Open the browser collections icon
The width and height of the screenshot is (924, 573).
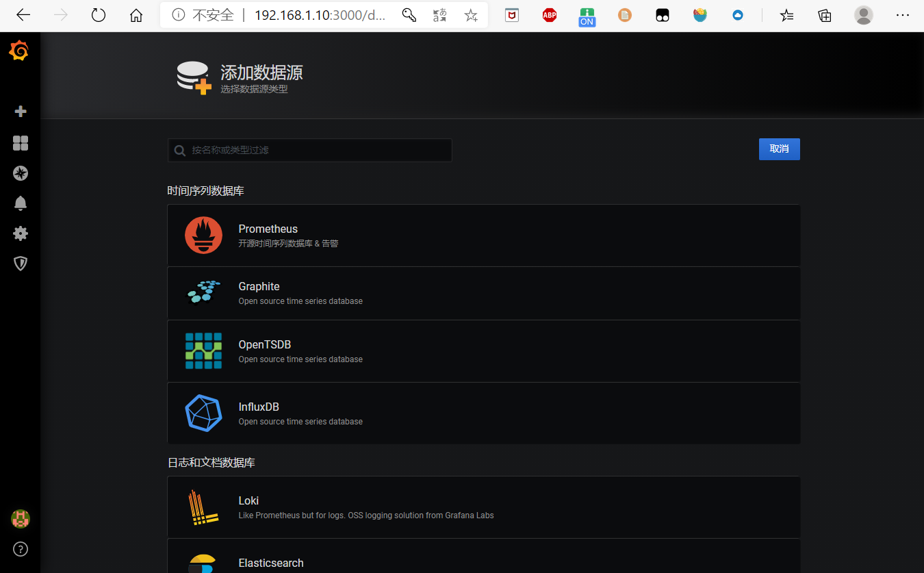(x=825, y=15)
